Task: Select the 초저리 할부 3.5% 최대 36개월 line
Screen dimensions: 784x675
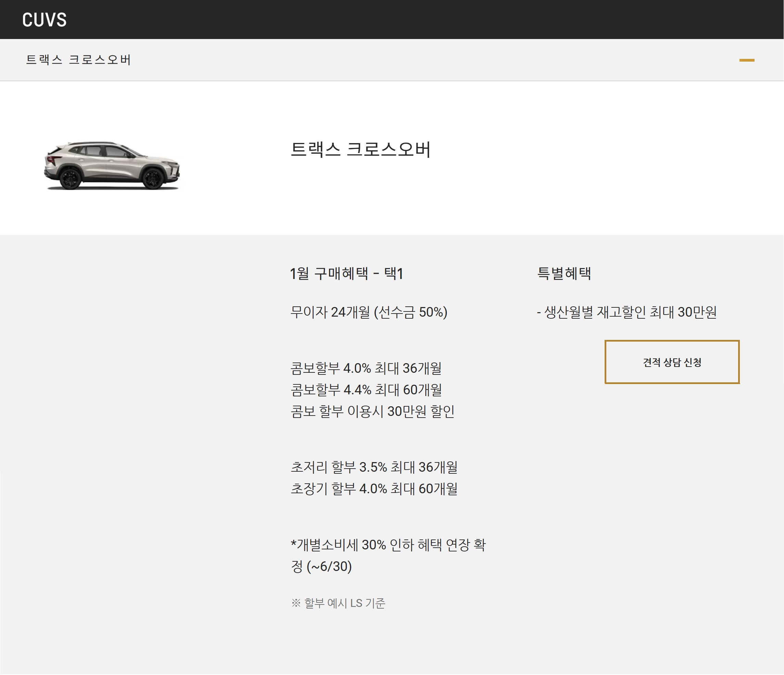Action: 374,467
